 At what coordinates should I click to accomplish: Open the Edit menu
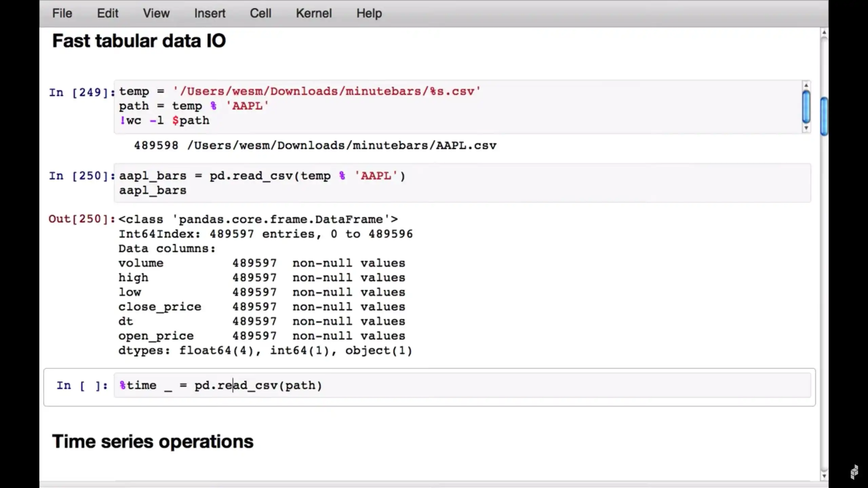click(x=107, y=13)
